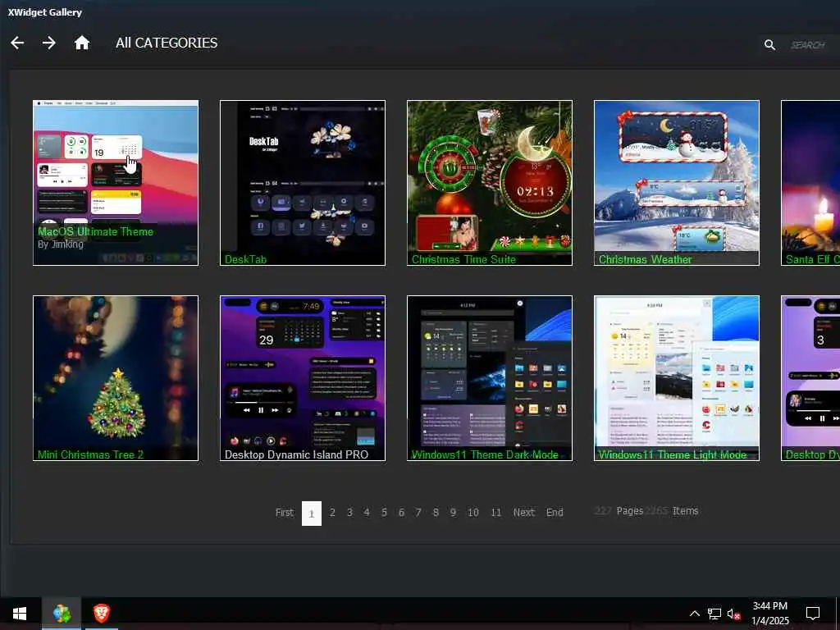840x630 pixels.
Task: Open Windows11 Theme Light Mode thumbnail
Action: tap(677, 378)
